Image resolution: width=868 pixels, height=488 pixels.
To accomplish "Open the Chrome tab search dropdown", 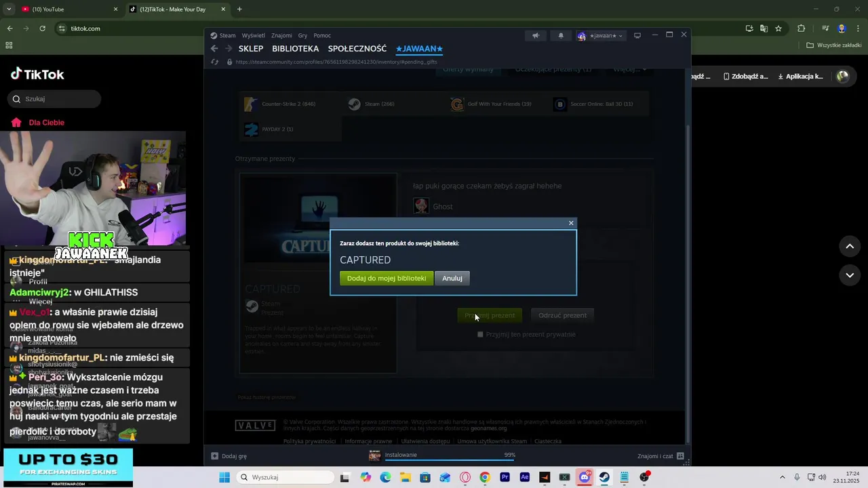I will tap(9, 9).
